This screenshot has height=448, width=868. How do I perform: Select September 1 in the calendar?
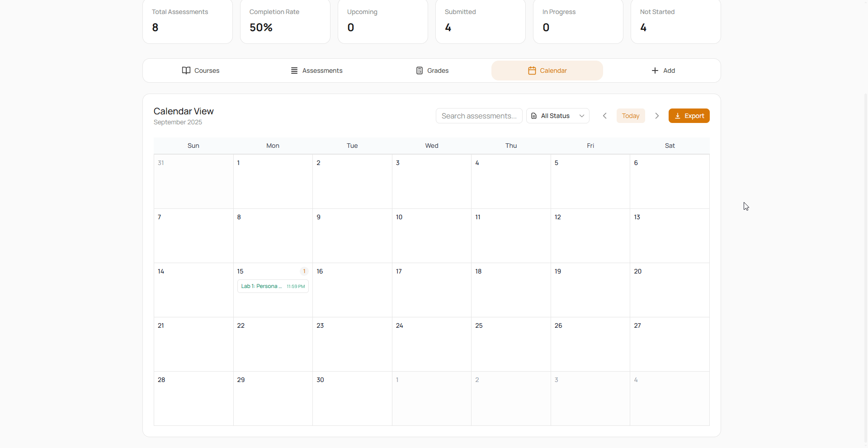coord(273,182)
